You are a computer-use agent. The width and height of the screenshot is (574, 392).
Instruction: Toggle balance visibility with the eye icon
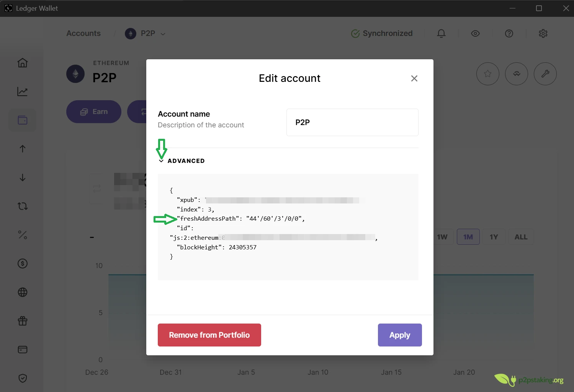pos(475,33)
